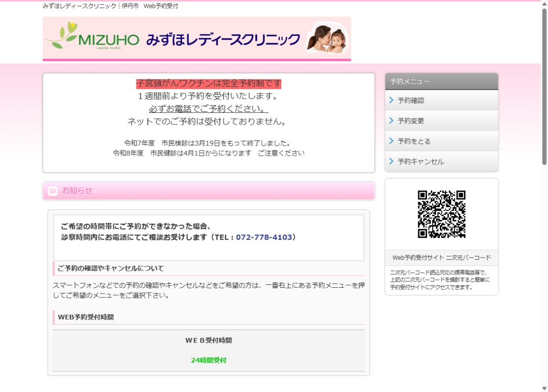Choose 予約キャンセル in the menu
Viewport: 548px width, 392px height.
coord(441,161)
